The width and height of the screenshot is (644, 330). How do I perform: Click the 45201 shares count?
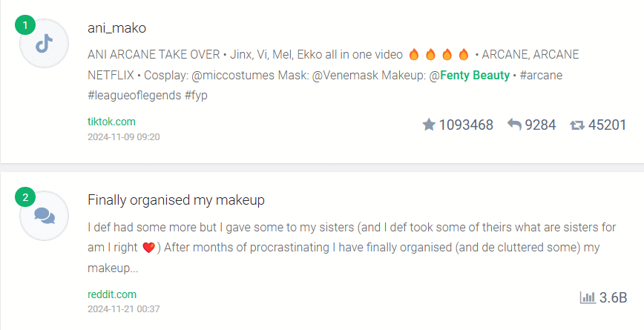pyautogui.click(x=607, y=125)
